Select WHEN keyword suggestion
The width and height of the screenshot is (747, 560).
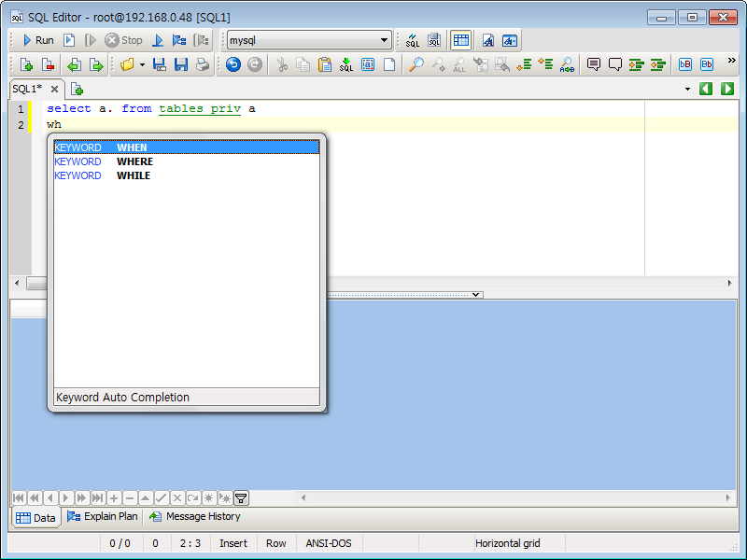(186, 147)
